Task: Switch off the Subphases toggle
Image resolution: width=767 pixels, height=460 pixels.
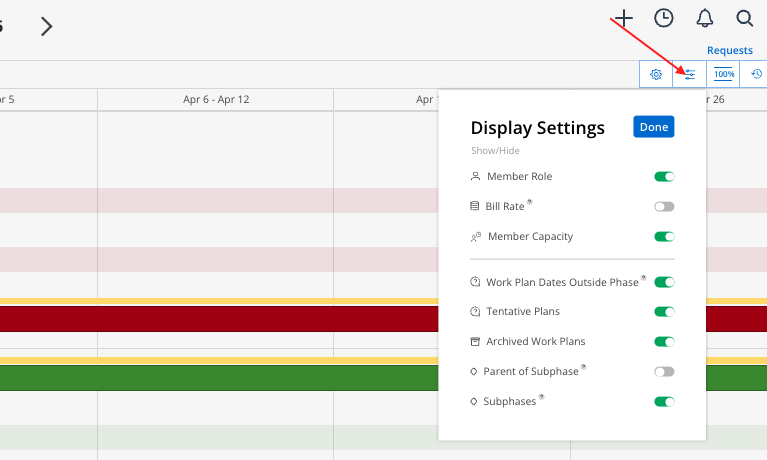Action: point(664,402)
